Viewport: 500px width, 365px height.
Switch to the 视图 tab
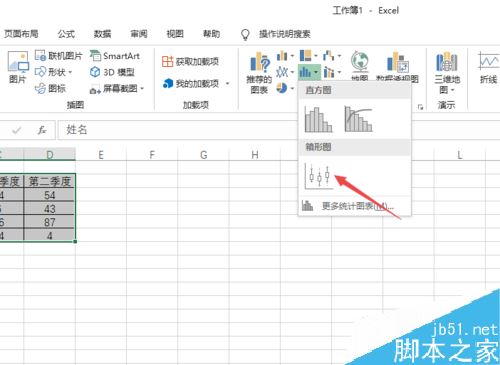[x=175, y=34]
